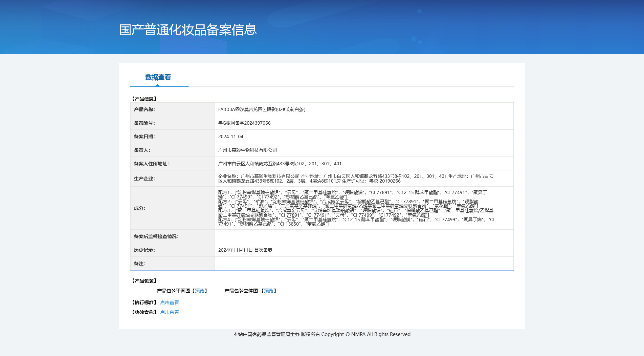The height and width of the screenshot is (356, 644).
Task: Click the 配方1 ingredient list line
Action: click(x=353, y=195)
